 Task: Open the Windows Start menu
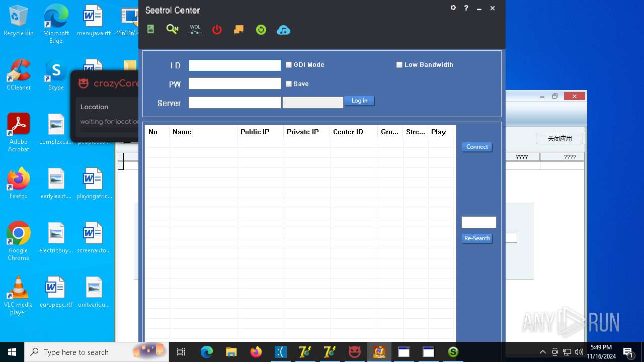click(12, 352)
